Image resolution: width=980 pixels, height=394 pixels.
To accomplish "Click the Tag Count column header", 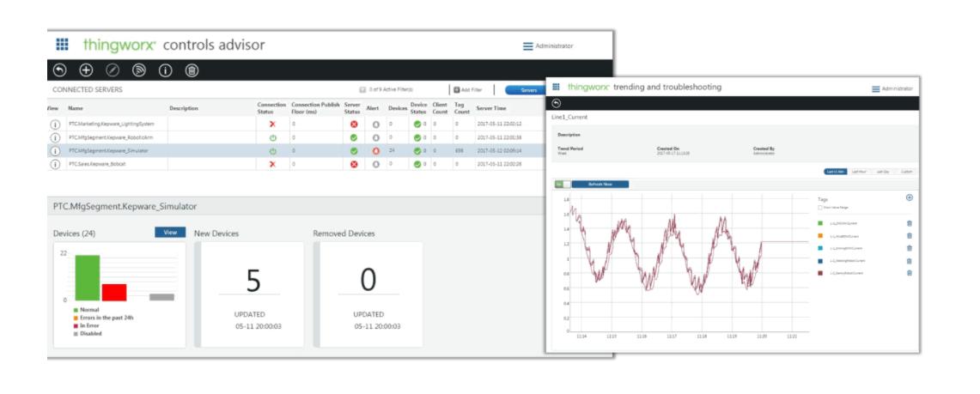I will [x=462, y=108].
